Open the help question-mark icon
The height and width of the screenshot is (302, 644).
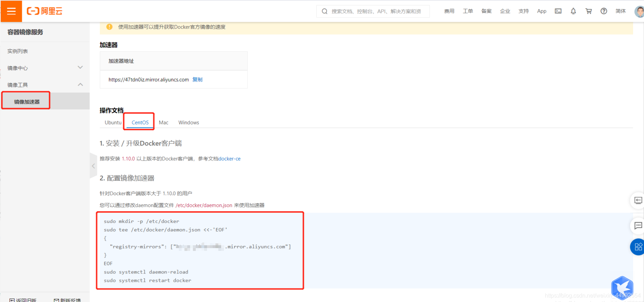[x=604, y=11]
